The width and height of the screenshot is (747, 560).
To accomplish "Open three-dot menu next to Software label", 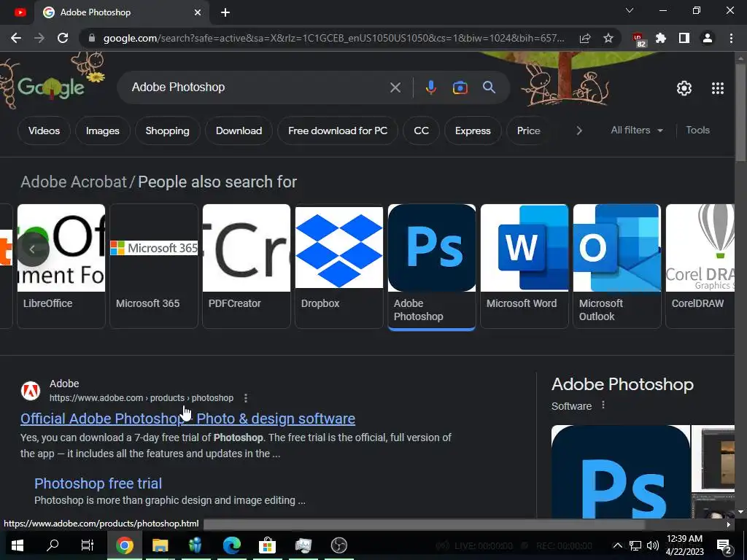I will point(603,405).
